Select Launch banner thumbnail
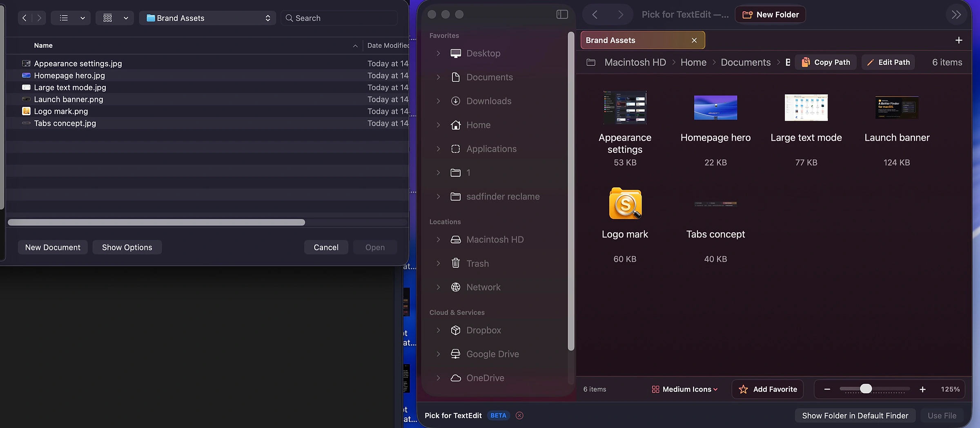This screenshot has width=980, height=428. pyautogui.click(x=897, y=108)
